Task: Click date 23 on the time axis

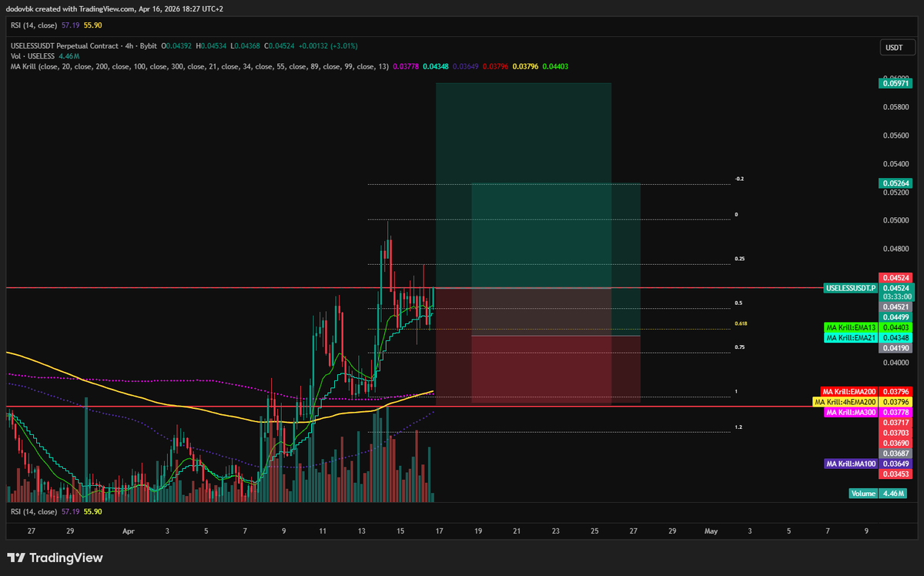Action: click(555, 531)
